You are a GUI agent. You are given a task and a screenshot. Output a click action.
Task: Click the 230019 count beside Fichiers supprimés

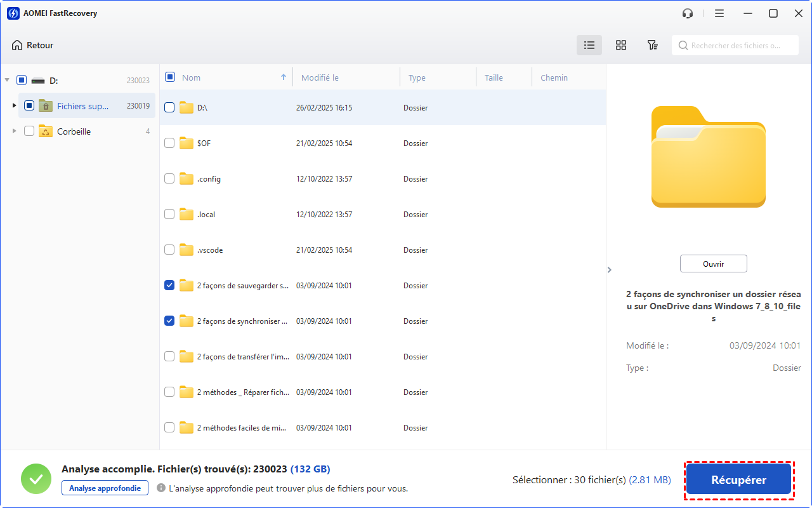[x=138, y=106]
